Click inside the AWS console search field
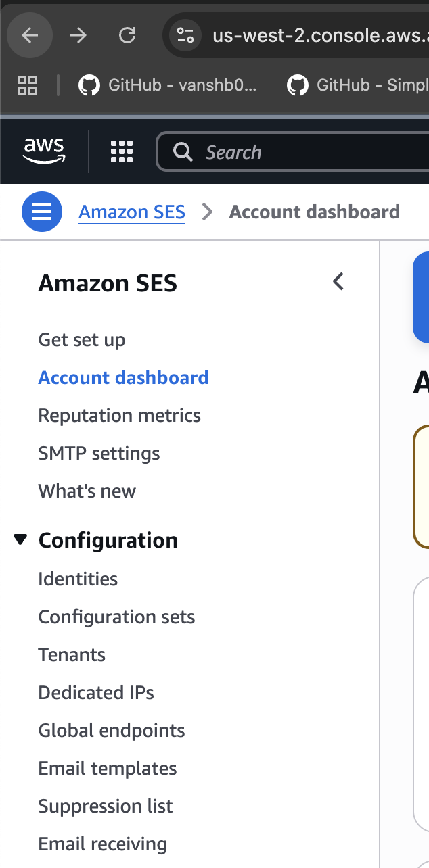 pos(271,152)
